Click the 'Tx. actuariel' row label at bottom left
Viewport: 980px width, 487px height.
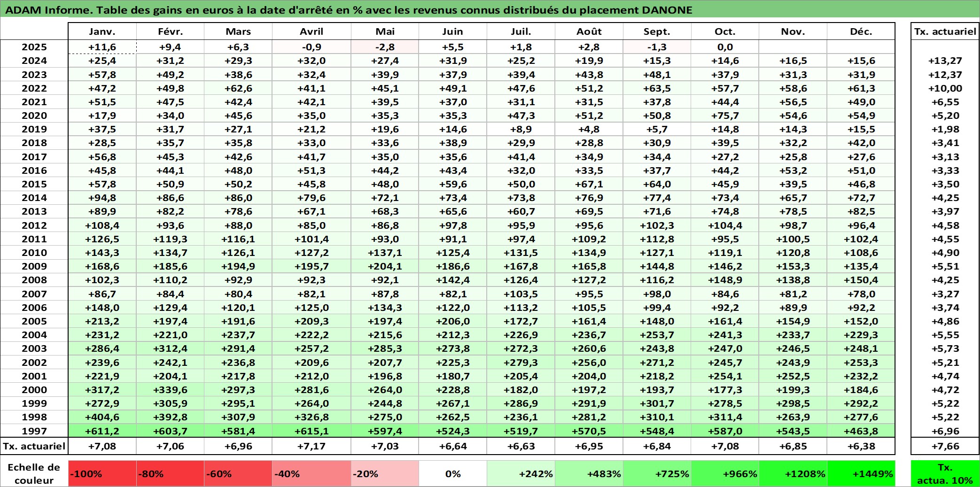click(34, 446)
